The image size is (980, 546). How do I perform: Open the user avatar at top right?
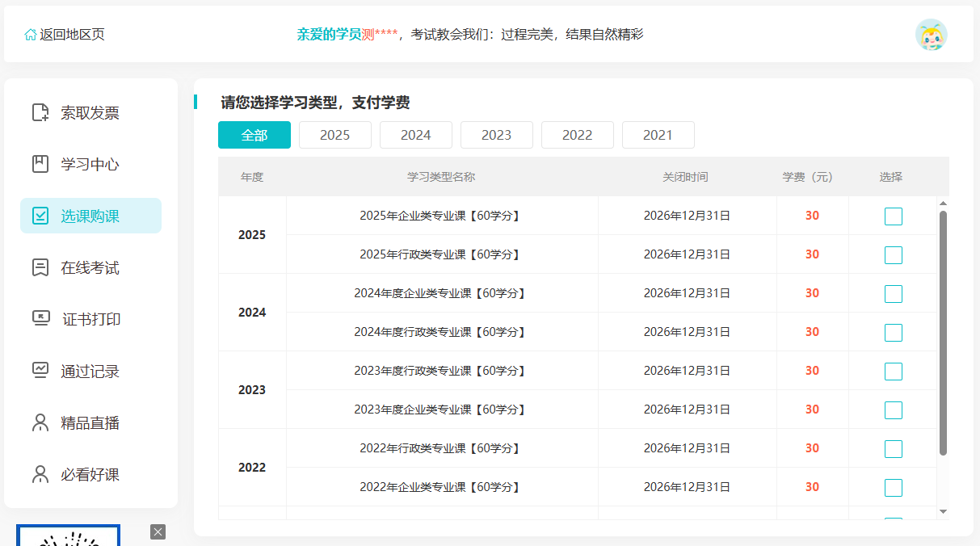tap(931, 35)
